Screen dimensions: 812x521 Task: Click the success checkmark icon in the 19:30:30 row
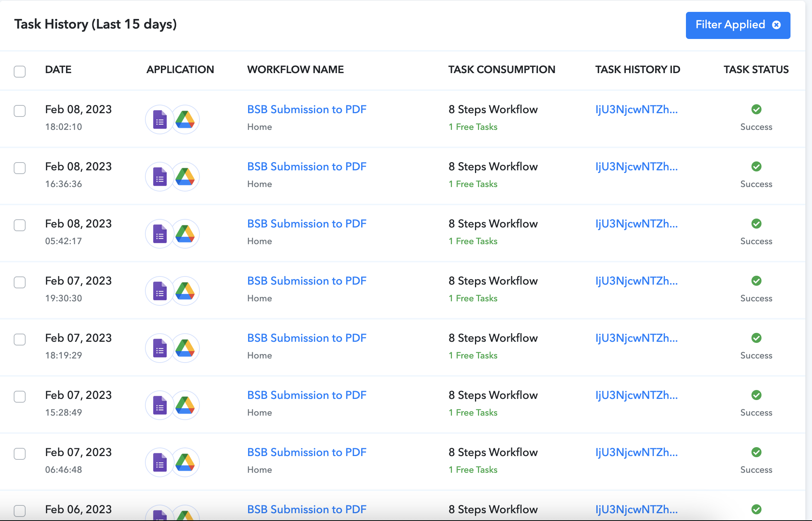[x=756, y=281]
